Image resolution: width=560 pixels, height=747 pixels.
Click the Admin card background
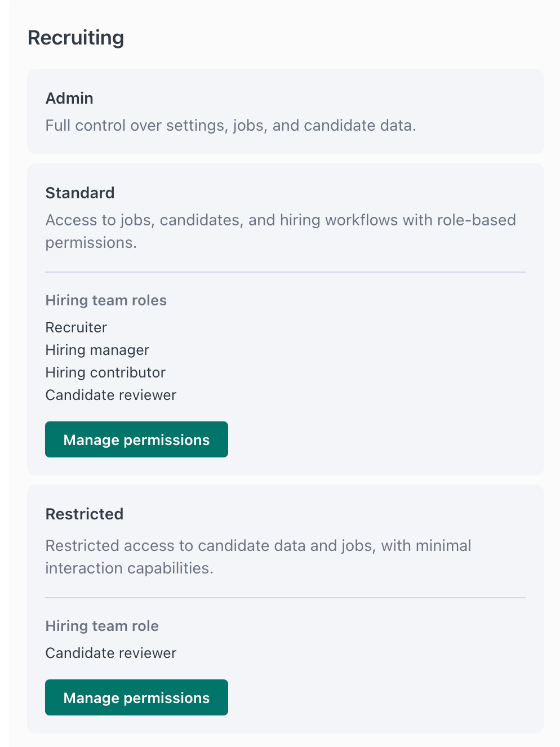pyautogui.click(x=479, y=101)
